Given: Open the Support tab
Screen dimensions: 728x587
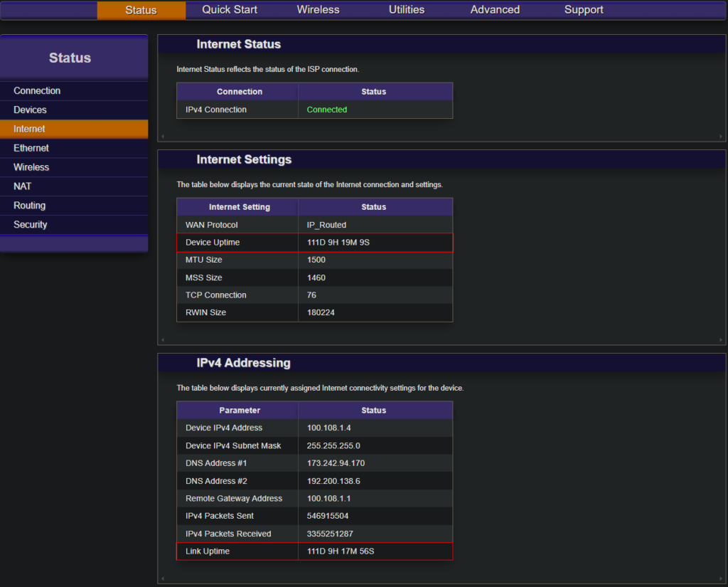Looking at the screenshot, I should (584, 10).
